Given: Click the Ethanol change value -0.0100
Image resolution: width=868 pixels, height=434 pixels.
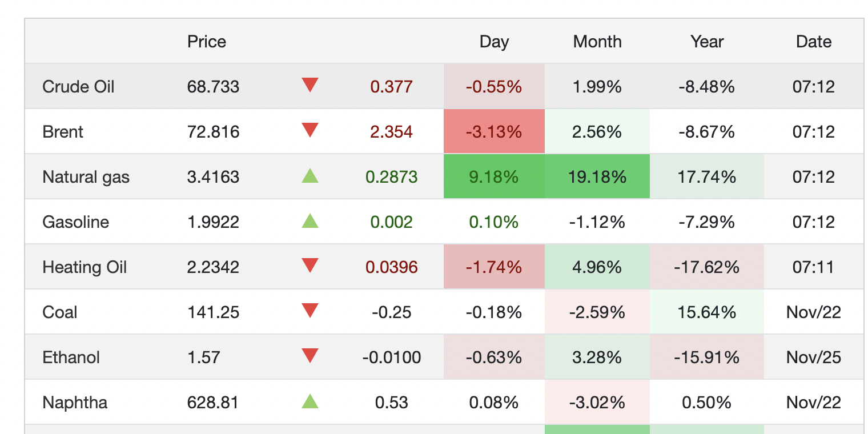Looking at the screenshot, I should pyautogui.click(x=392, y=357).
